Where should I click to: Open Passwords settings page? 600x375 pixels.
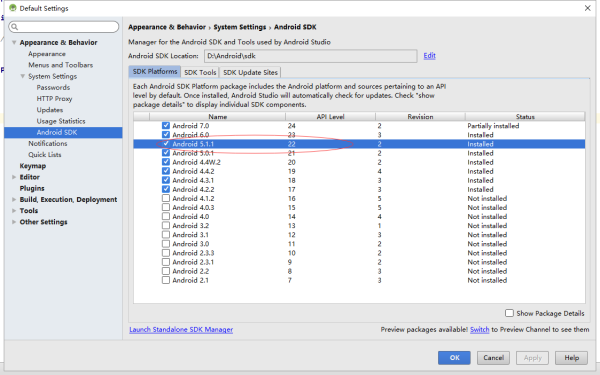(x=53, y=88)
